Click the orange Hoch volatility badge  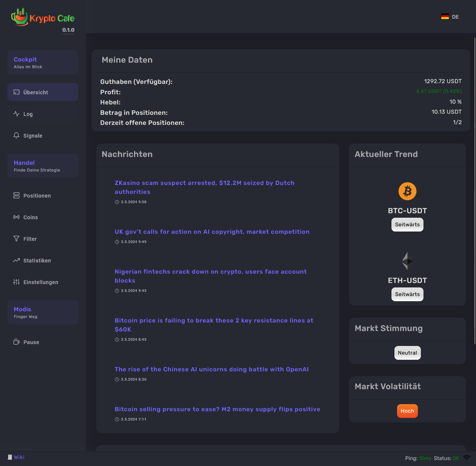[407, 411]
